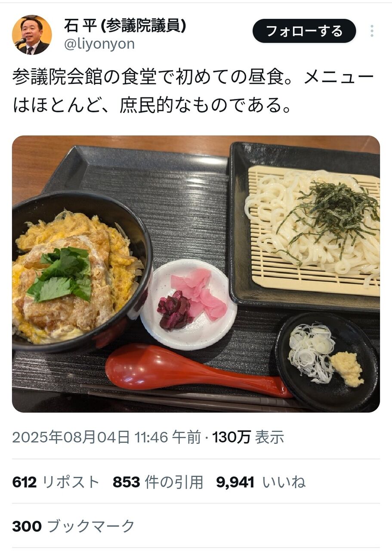392x551 pixels.
Task: View the 130万 表示 view count
Action: click(x=248, y=437)
